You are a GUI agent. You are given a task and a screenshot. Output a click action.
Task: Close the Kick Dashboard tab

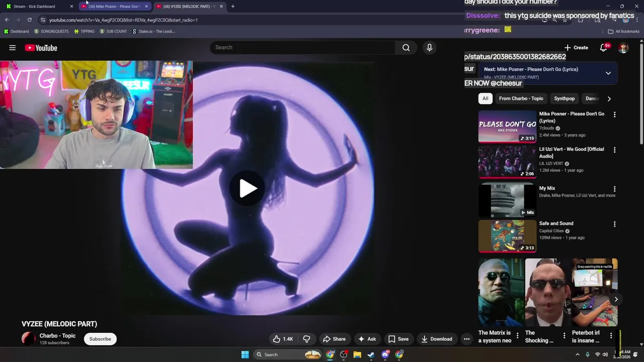pyautogui.click(x=71, y=6)
